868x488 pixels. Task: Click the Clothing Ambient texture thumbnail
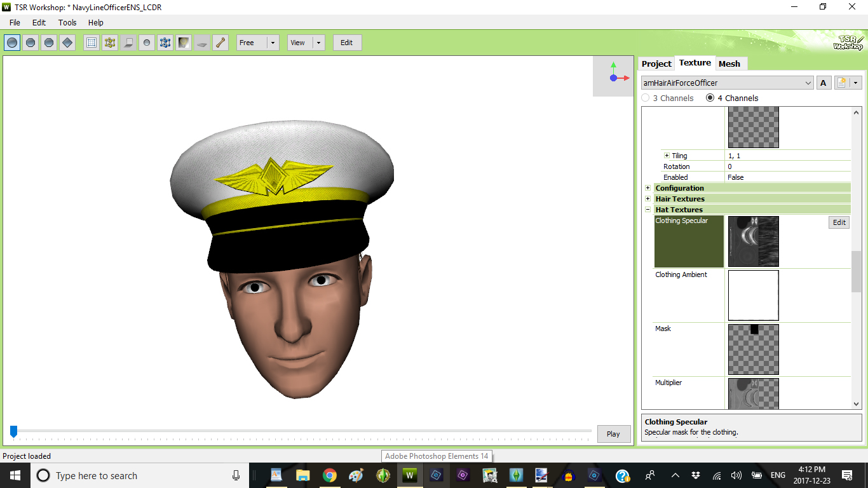(753, 295)
